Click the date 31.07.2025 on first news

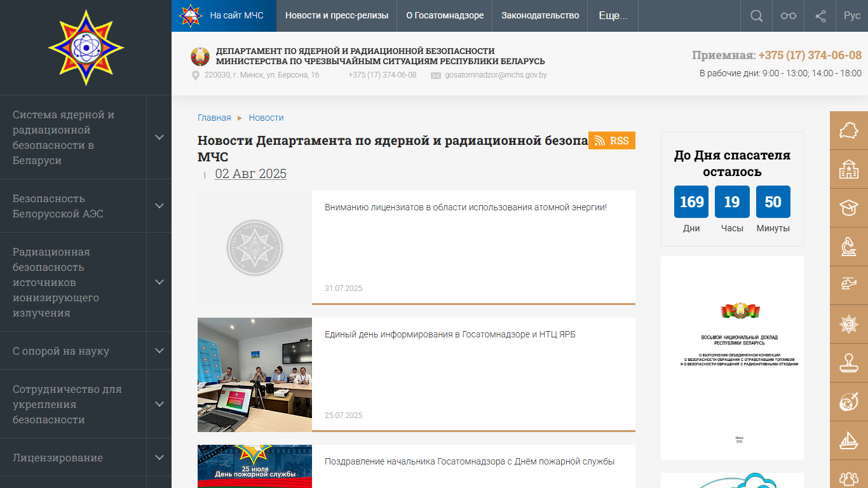pyautogui.click(x=344, y=288)
